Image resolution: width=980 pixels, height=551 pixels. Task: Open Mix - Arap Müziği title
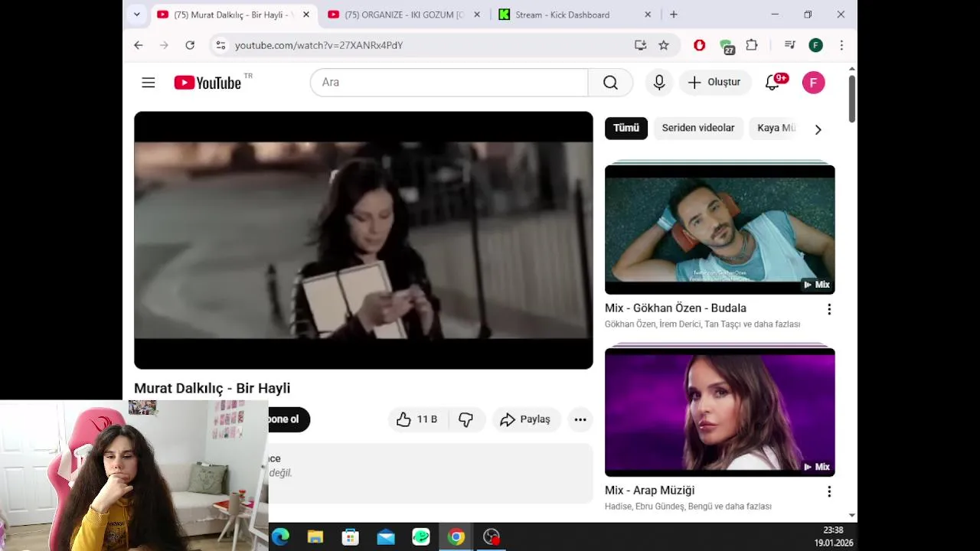click(x=649, y=490)
